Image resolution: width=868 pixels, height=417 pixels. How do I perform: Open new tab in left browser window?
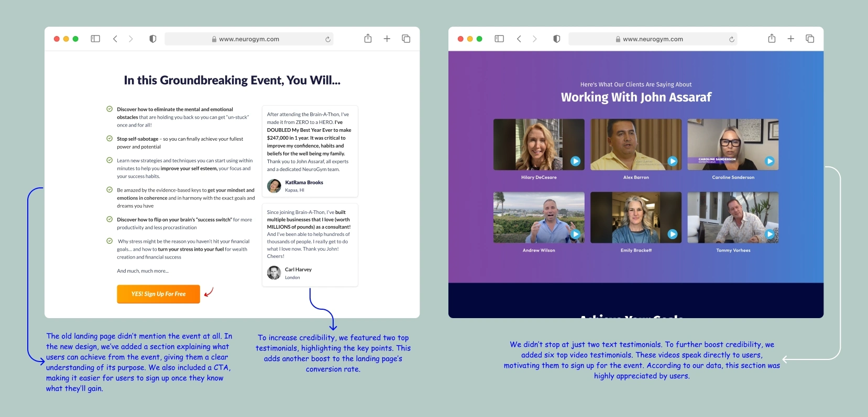(387, 39)
